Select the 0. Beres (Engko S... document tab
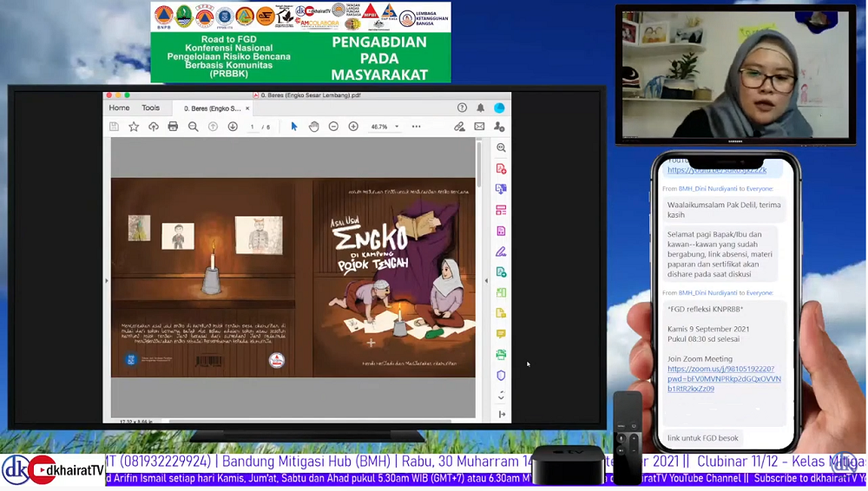The width and height of the screenshot is (868, 491). tap(212, 108)
